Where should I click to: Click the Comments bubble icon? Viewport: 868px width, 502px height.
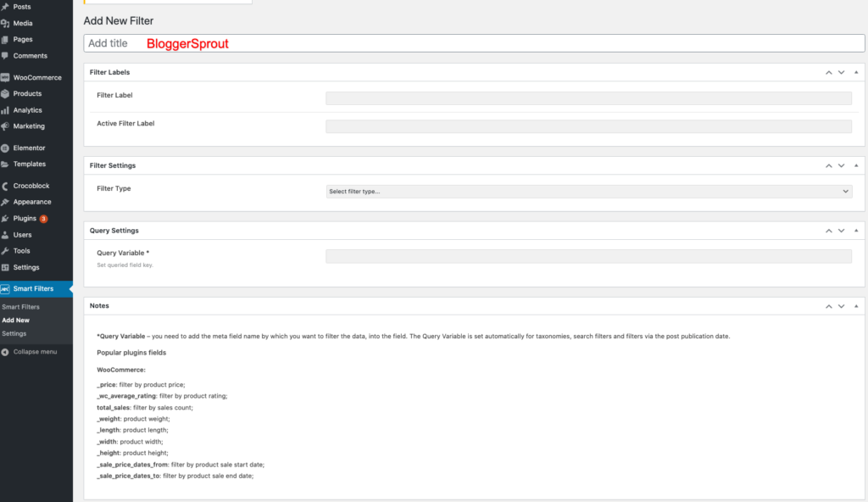pyautogui.click(x=5, y=56)
